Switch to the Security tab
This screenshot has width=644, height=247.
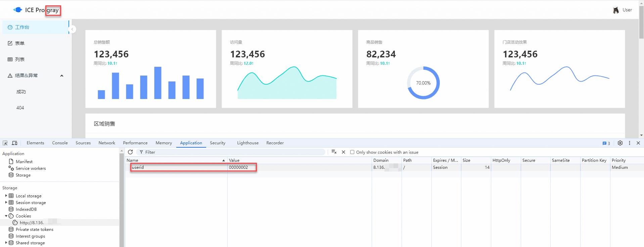pos(218,143)
